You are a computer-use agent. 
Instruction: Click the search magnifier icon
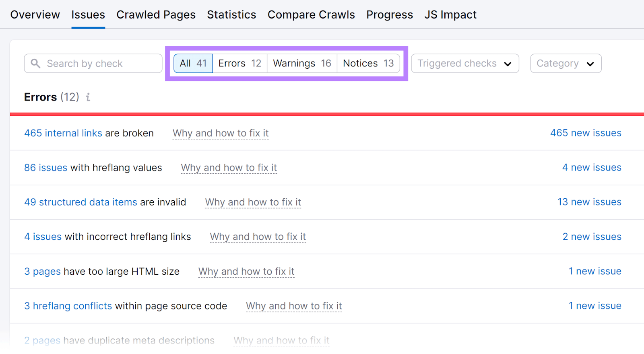click(x=35, y=64)
